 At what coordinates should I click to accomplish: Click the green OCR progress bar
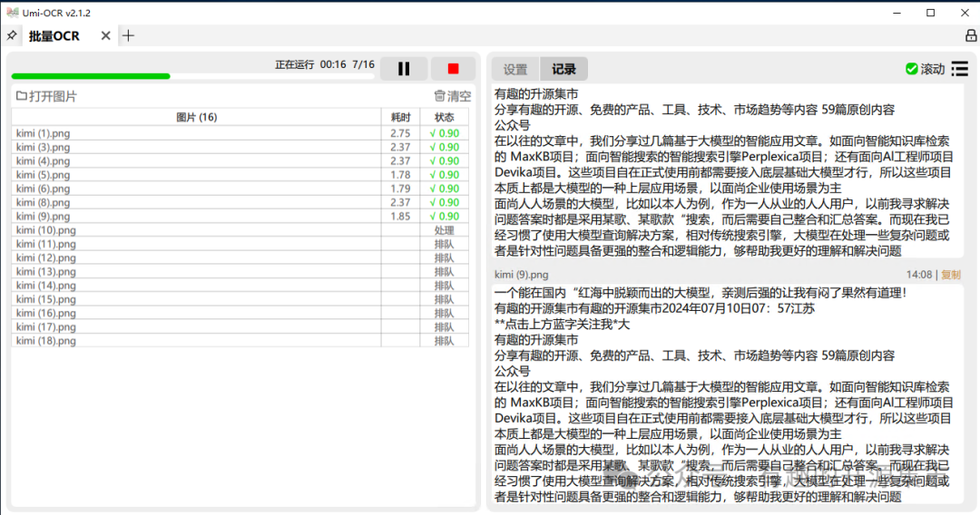(x=91, y=76)
